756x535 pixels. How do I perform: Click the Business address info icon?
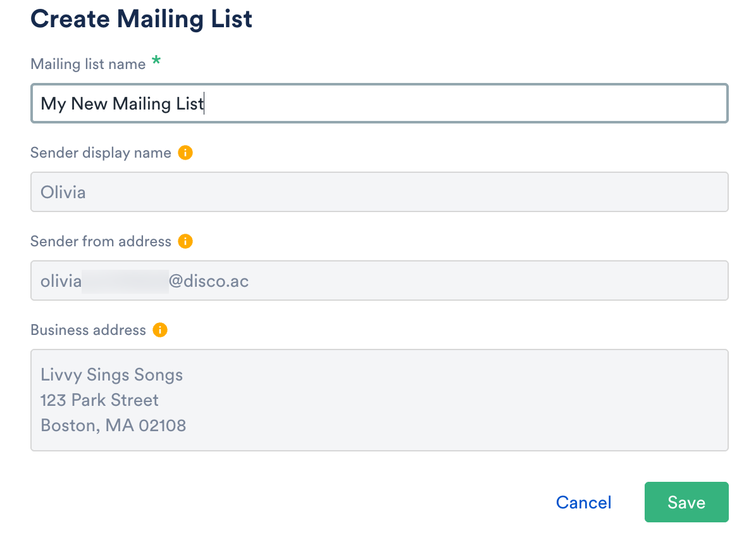[x=160, y=330]
